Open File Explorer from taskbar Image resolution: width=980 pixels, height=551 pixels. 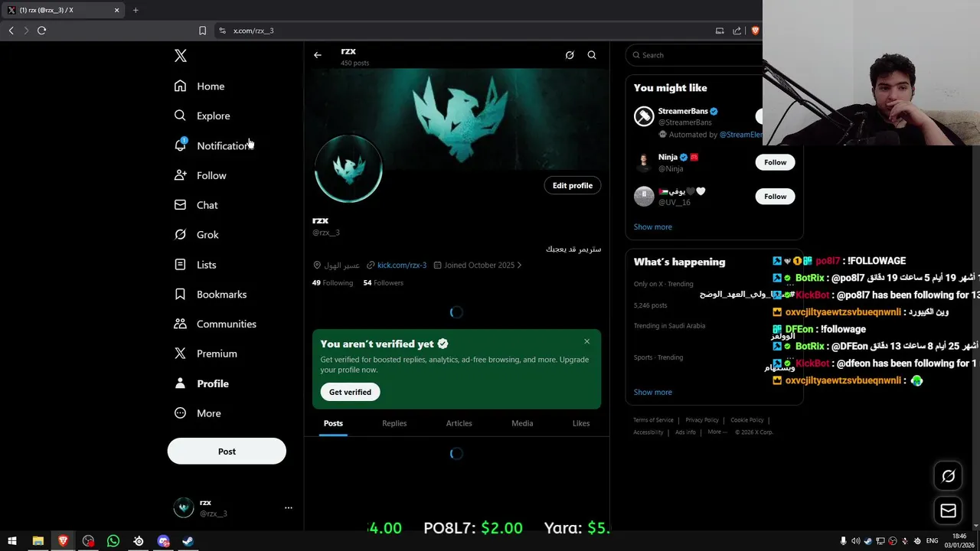click(x=38, y=541)
